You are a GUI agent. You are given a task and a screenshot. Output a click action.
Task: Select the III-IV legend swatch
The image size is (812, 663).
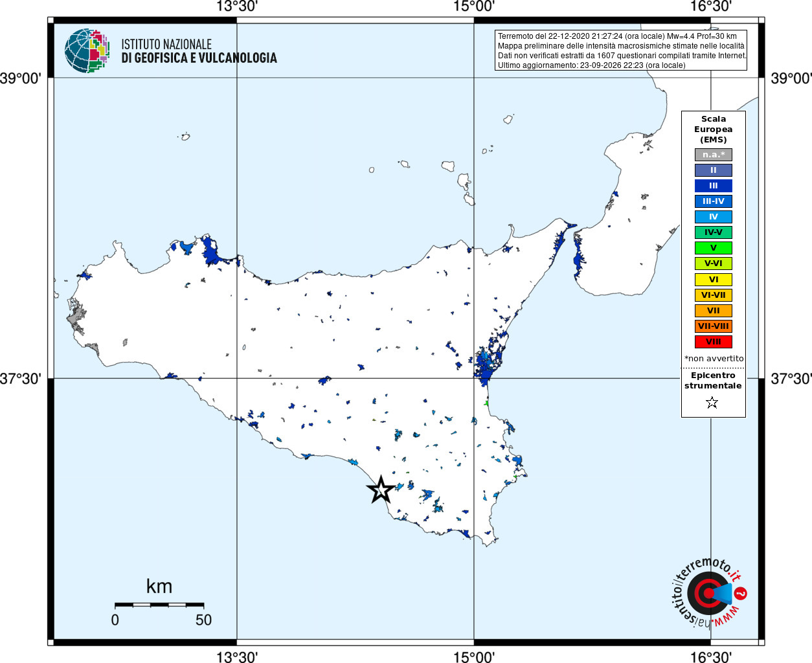pos(714,201)
